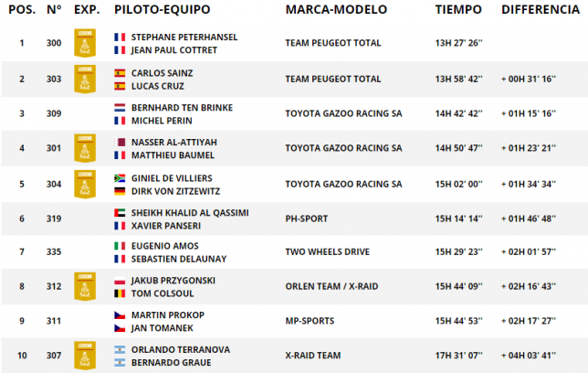Click the Qatar flag by Nasser Al-Attiyah
This screenshot has width=588, height=373.
pyautogui.click(x=119, y=143)
